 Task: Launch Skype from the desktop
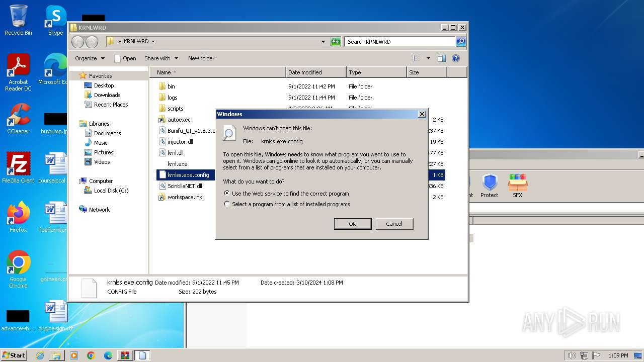[55, 20]
